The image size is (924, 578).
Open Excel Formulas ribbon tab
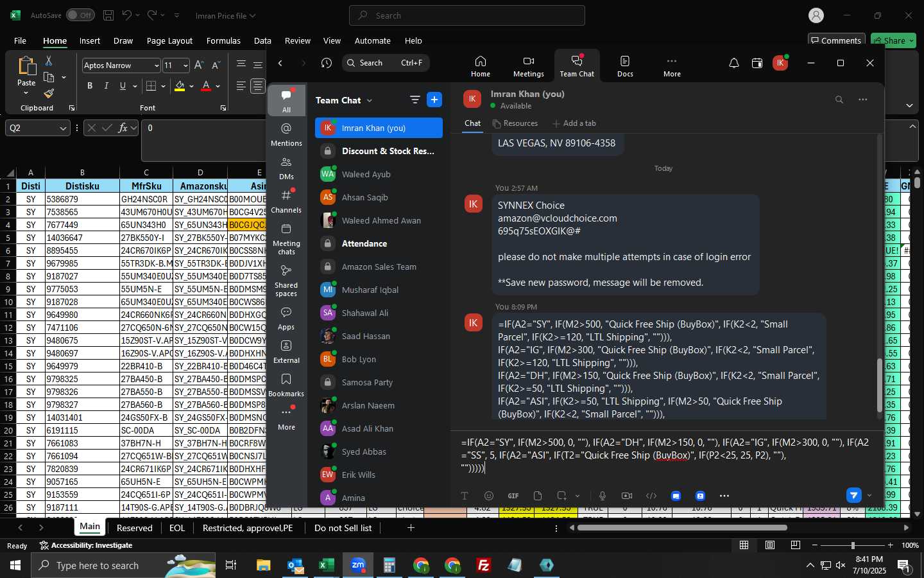pyautogui.click(x=223, y=40)
